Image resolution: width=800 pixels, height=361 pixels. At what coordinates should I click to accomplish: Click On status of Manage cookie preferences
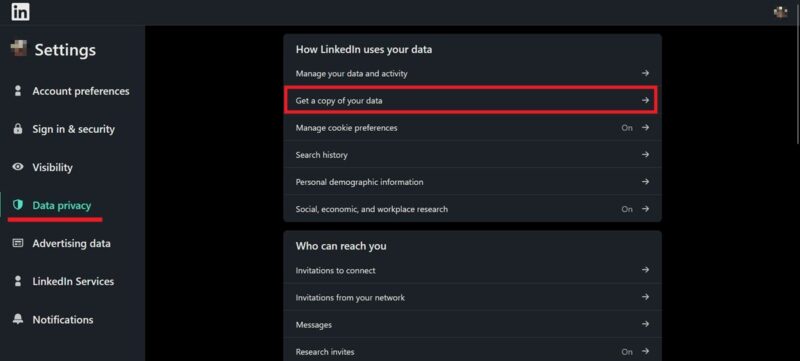627,127
